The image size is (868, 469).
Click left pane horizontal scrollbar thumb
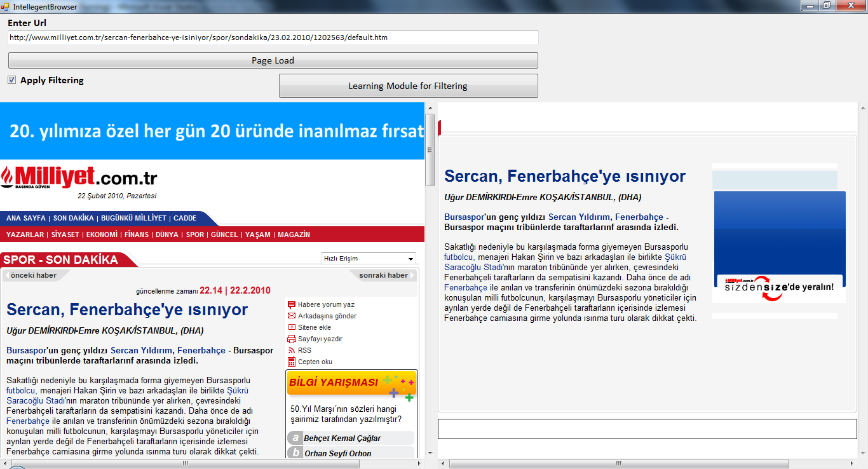coord(186,463)
